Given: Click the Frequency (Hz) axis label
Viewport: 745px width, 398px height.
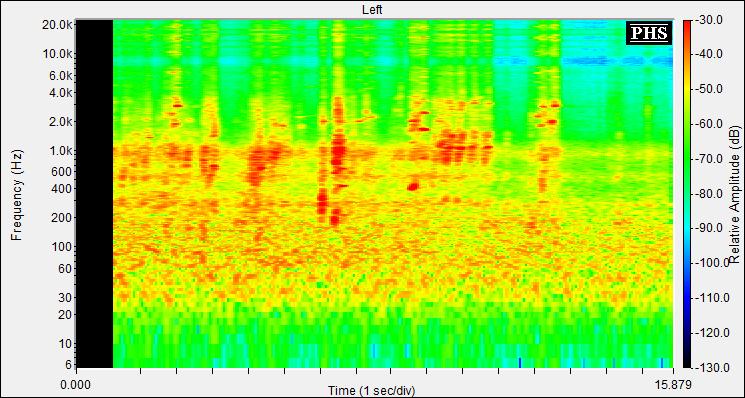Looking at the screenshot, I should (x=17, y=195).
